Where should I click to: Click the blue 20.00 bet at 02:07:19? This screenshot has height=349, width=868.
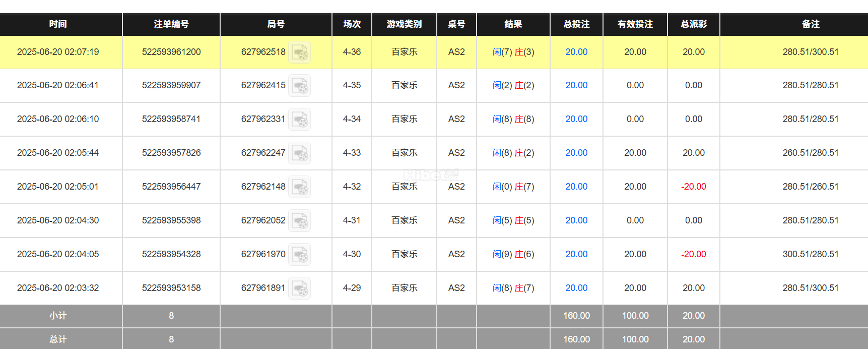(576, 52)
